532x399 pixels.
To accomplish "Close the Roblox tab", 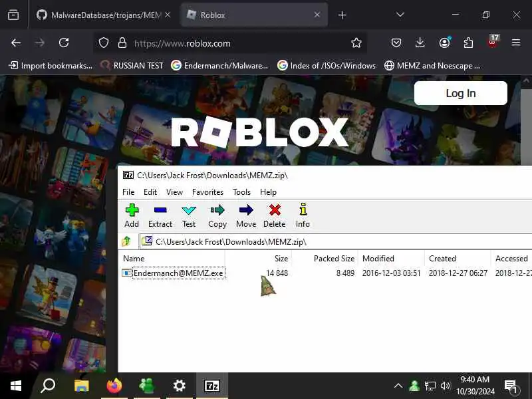I will click(317, 15).
